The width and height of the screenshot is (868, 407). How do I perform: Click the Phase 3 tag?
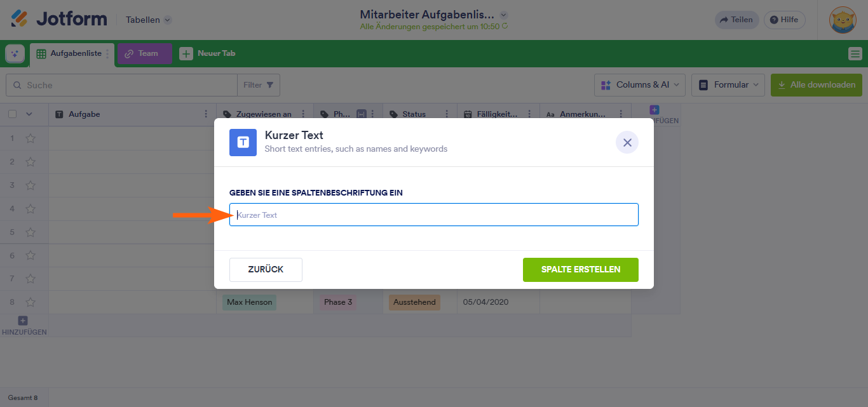[x=338, y=302]
